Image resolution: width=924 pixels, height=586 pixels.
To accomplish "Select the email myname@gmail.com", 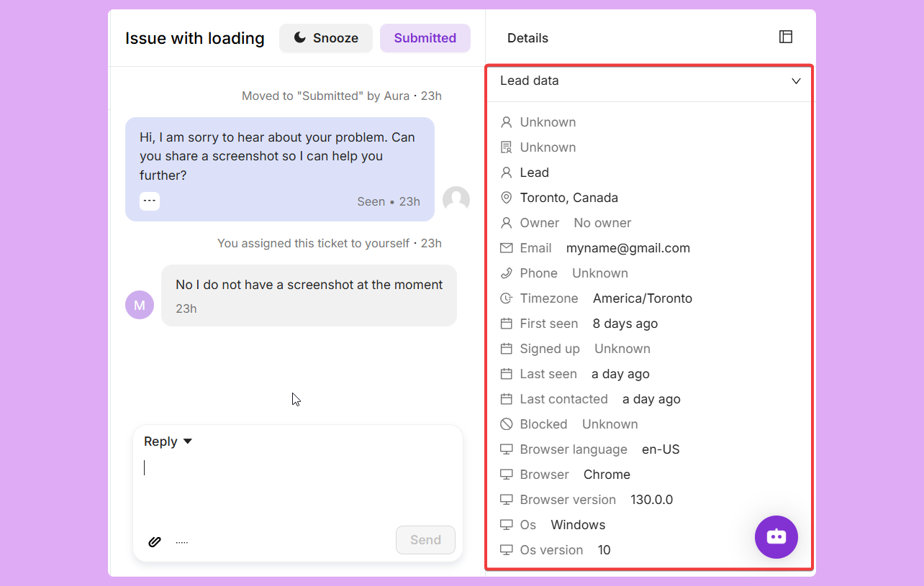I will [628, 248].
